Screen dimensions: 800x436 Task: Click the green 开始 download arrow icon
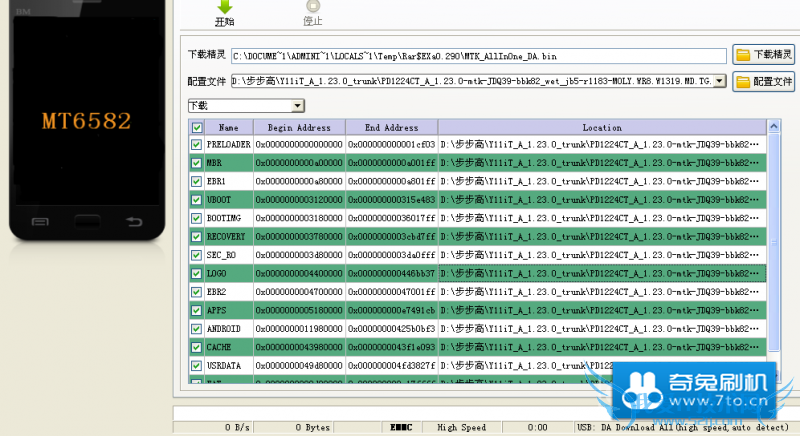224,6
